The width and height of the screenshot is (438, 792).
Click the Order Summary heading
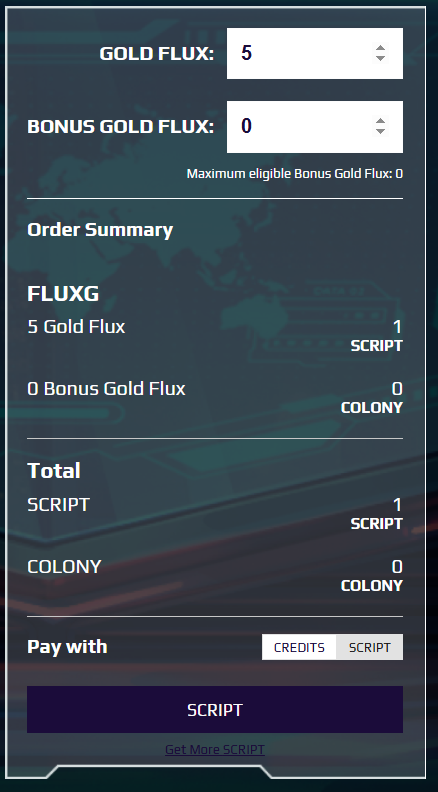point(100,230)
